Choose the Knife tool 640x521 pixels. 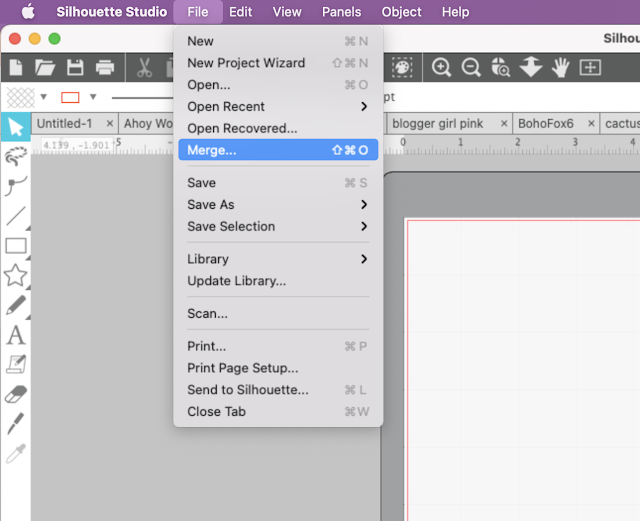pos(16,424)
